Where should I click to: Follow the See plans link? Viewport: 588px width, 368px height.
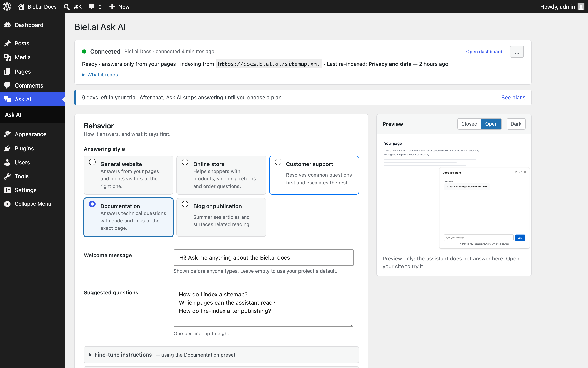513,97
